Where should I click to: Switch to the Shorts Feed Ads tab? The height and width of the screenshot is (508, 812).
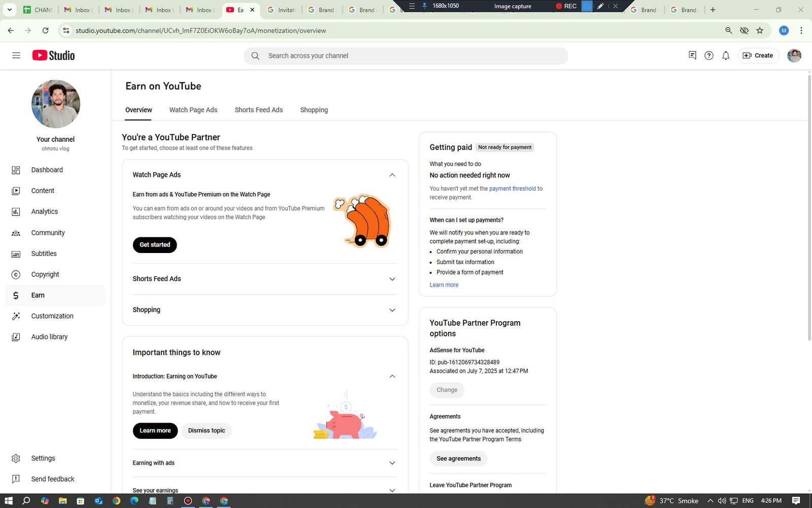tap(259, 110)
